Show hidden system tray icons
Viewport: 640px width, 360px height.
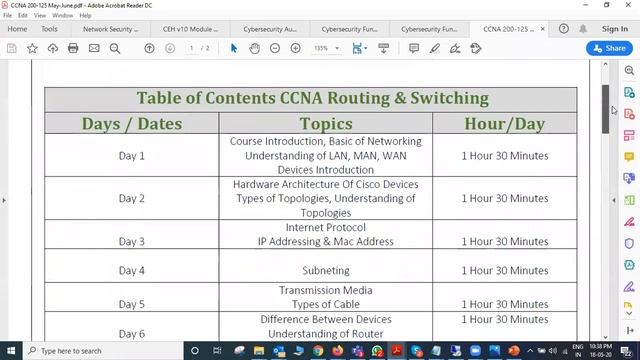[530, 351]
